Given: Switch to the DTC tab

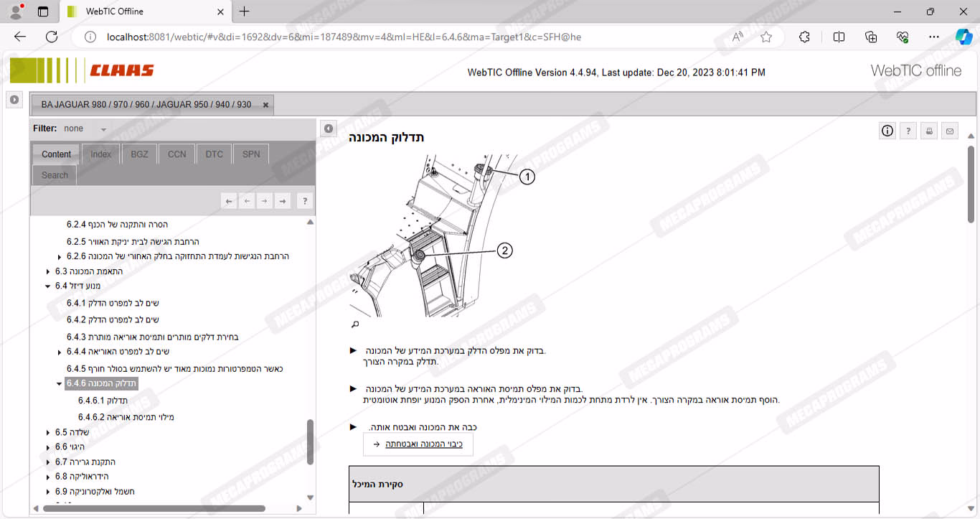Looking at the screenshot, I should pos(214,154).
